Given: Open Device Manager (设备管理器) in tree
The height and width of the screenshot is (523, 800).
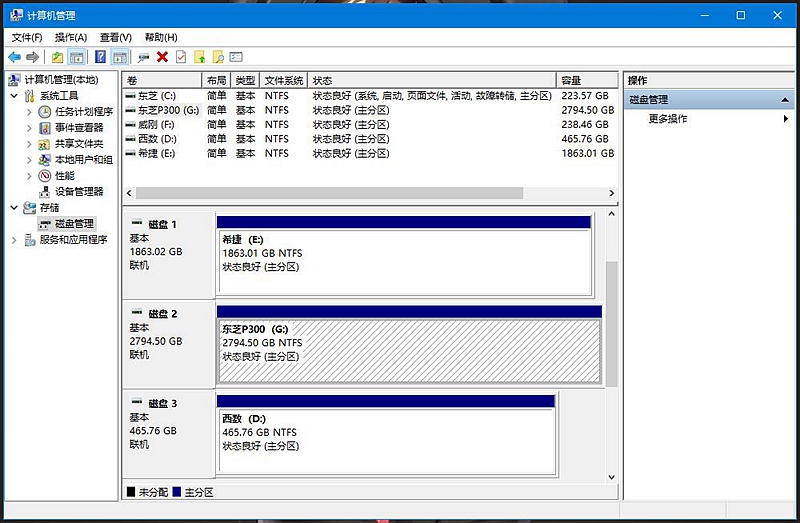Looking at the screenshot, I should click(78, 191).
